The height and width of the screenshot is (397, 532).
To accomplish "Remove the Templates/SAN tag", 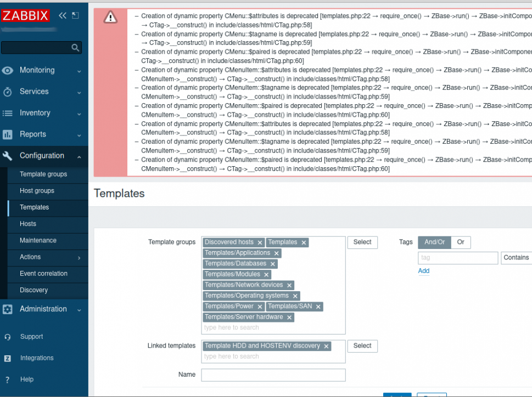I will (318, 307).
